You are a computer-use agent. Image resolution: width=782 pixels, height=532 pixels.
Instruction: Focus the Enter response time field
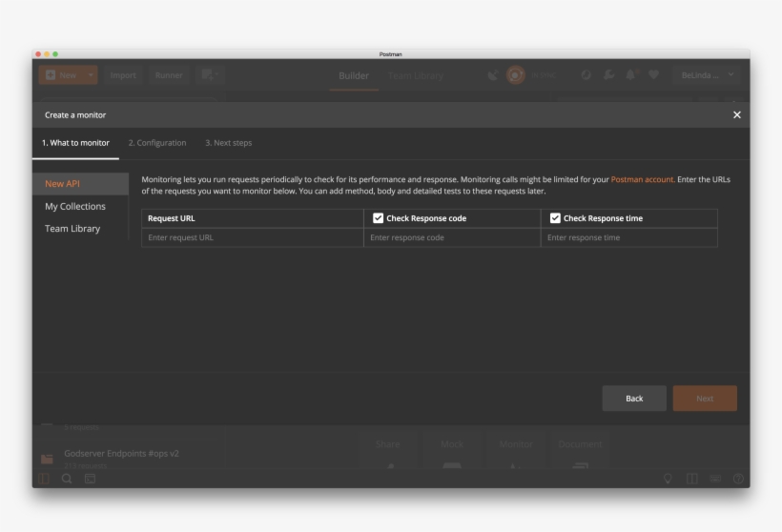tap(628, 237)
